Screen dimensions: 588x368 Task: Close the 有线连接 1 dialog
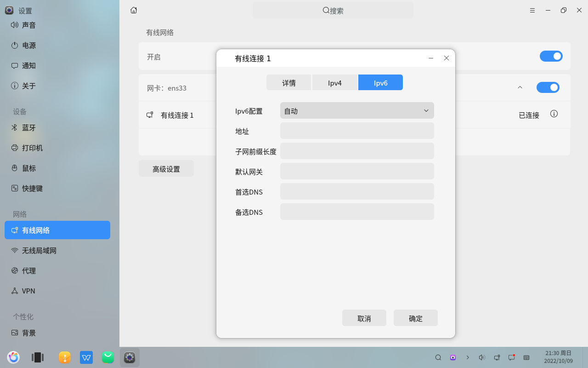point(447,58)
